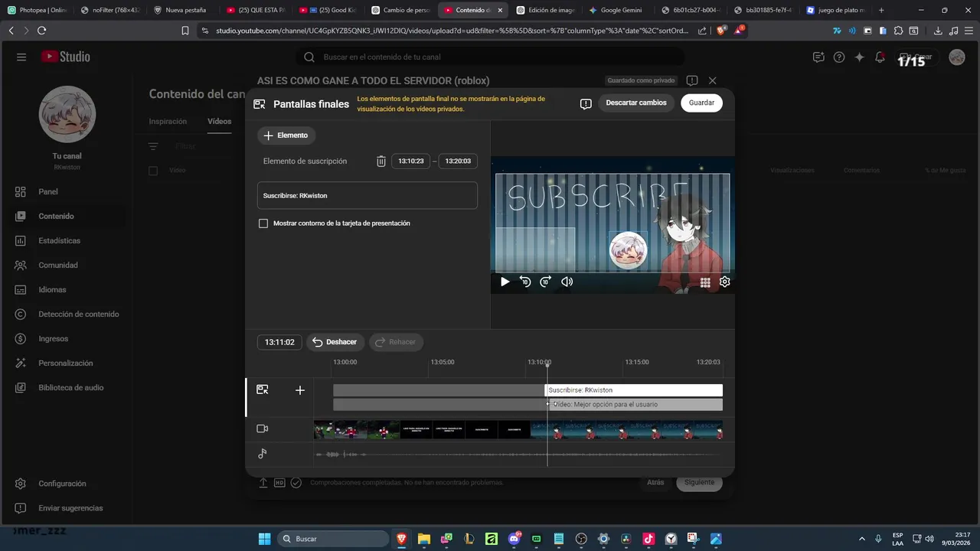Screen dimensions: 980x551
Task: Skip preview forward ten seconds
Action: [546, 282]
